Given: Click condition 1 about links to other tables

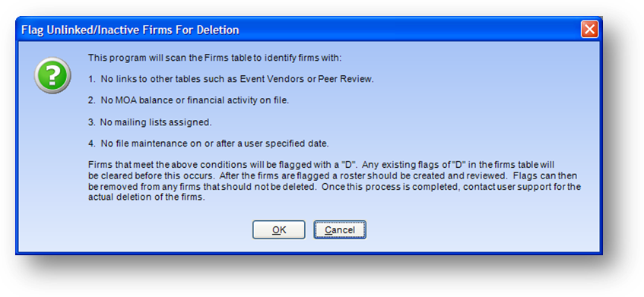Looking at the screenshot, I should click(x=231, y=80).
